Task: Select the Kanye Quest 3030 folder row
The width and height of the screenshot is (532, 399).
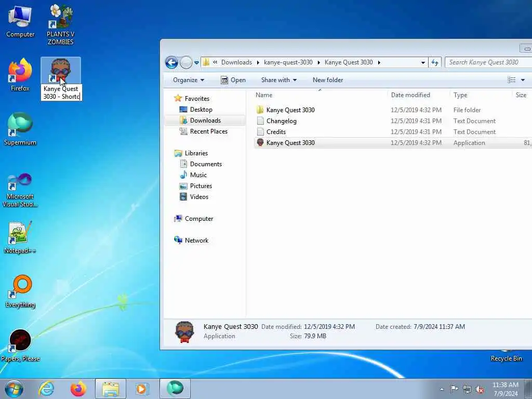Action: click(x=393, y=110)
